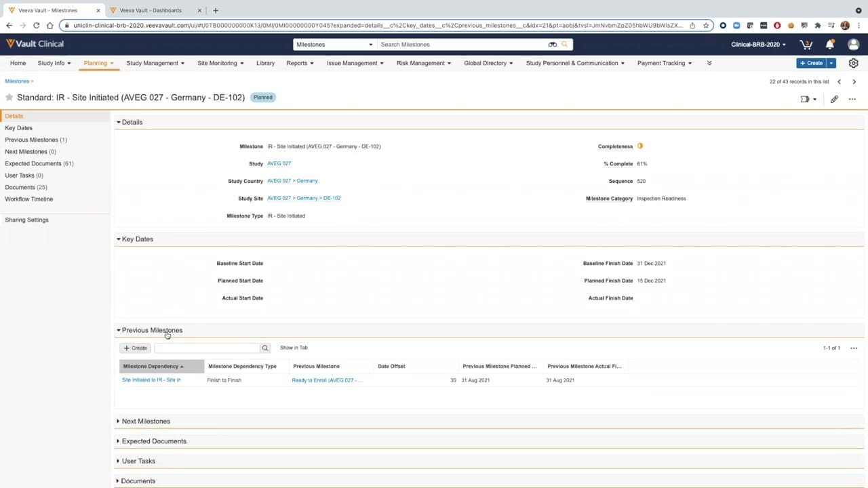Click the browser home icon
868x488 pixels.
pos(50,26)
